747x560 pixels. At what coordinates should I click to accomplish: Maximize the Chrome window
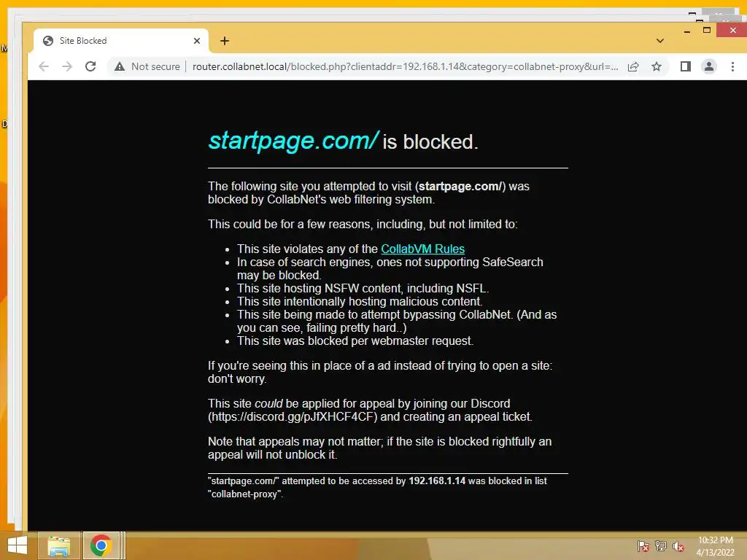(707, 31)
